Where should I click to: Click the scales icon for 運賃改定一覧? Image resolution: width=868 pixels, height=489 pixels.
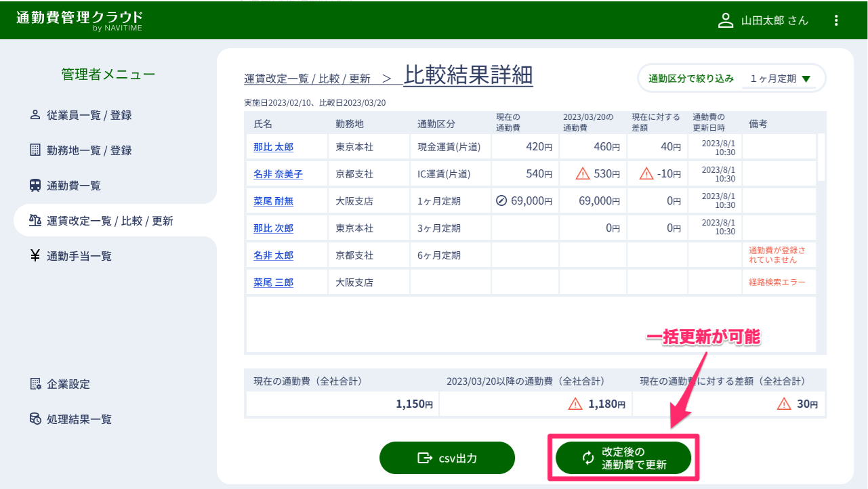[35, 220]
